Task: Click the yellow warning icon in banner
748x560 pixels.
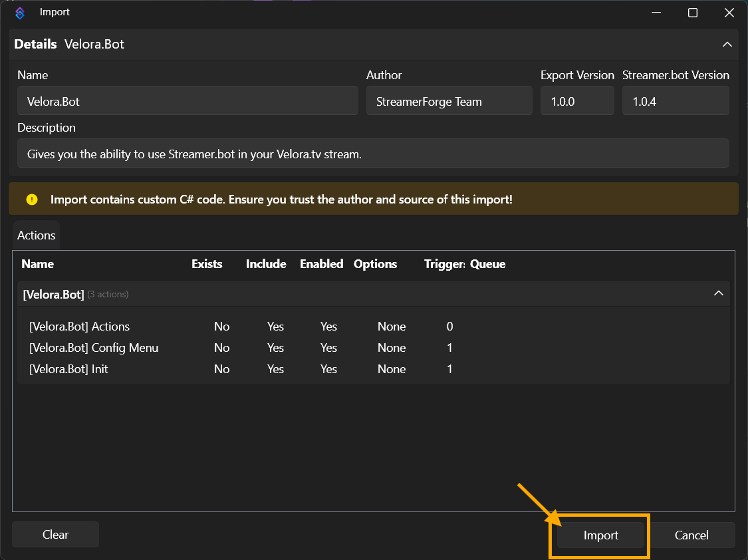Action: pos(32,199)
